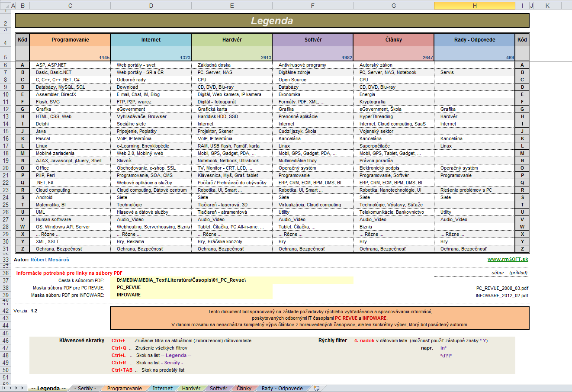Go to next sheet tab arrow
Screen dimensions: 572x392
[x=17, y=388]
